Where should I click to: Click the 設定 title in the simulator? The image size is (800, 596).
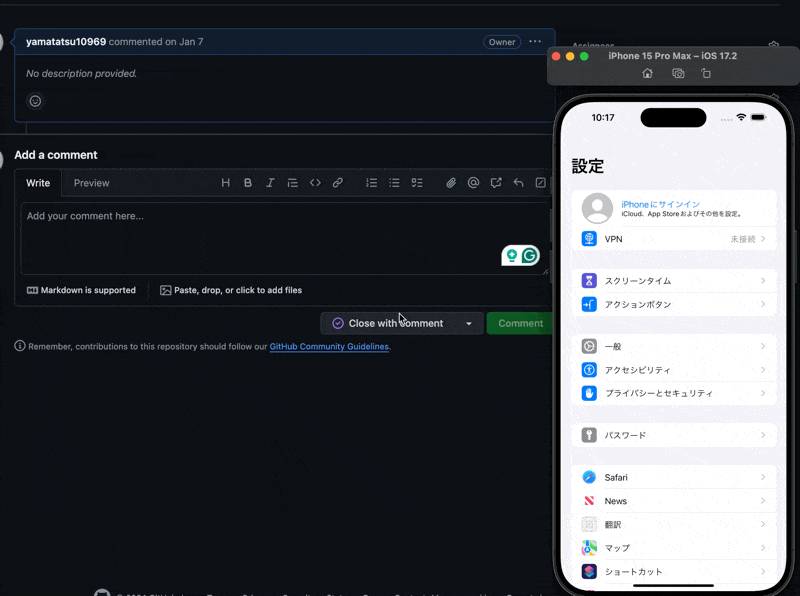coord(588,166)
